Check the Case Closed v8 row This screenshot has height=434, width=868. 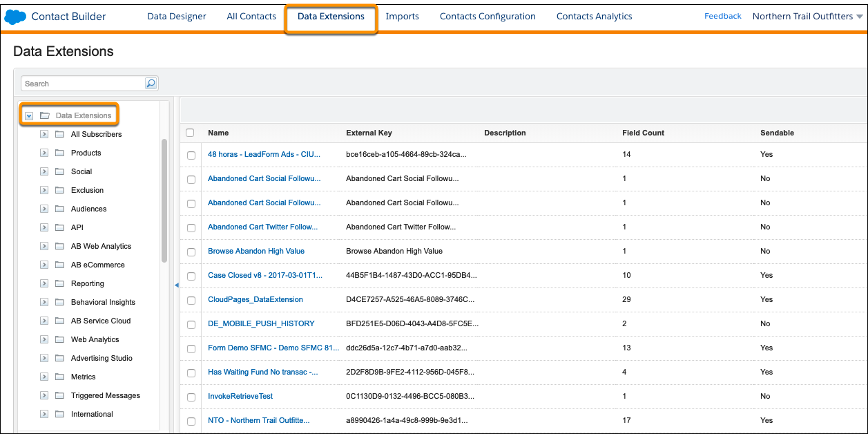[191, 276]
